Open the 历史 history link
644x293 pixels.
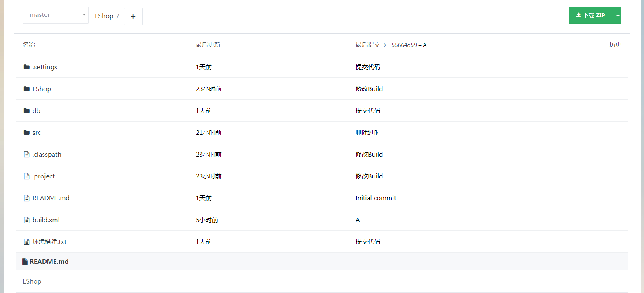tap(616, 45)
